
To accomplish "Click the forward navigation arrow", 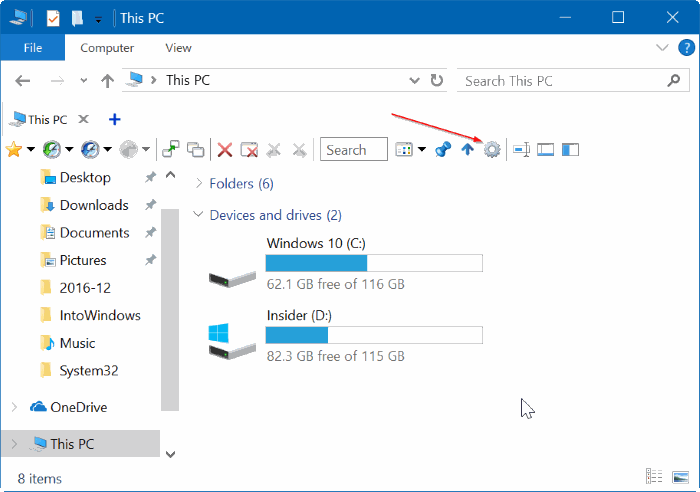I will pyautogui.click(x=57, y=81).
